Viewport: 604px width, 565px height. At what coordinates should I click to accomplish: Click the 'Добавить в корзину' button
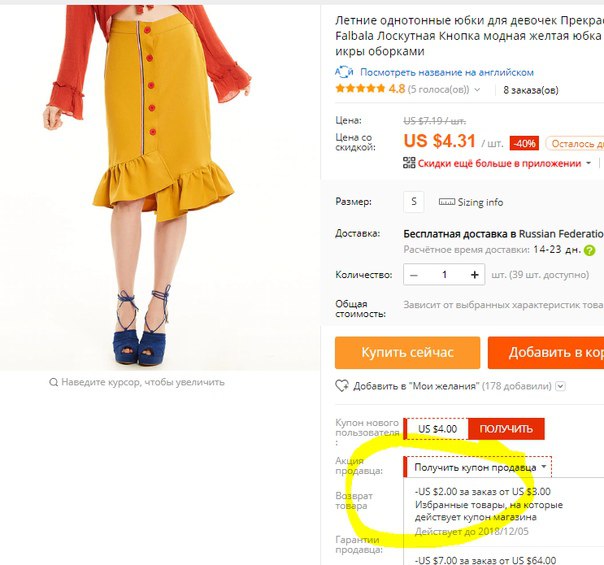pyautogui.click(x=546, y=352)
